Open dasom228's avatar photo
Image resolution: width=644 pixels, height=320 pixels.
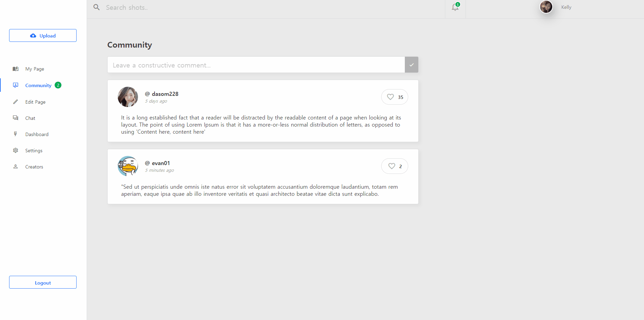(128, 97)
